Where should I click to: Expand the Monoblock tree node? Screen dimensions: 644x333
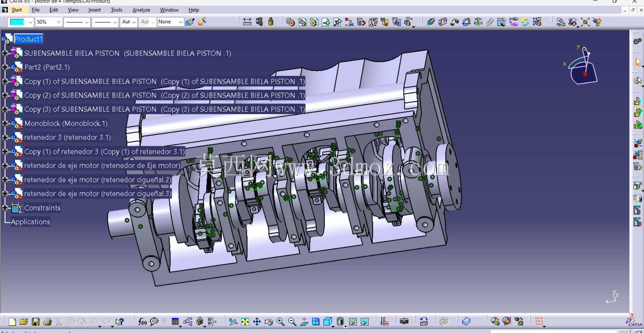tap(4, 123)
